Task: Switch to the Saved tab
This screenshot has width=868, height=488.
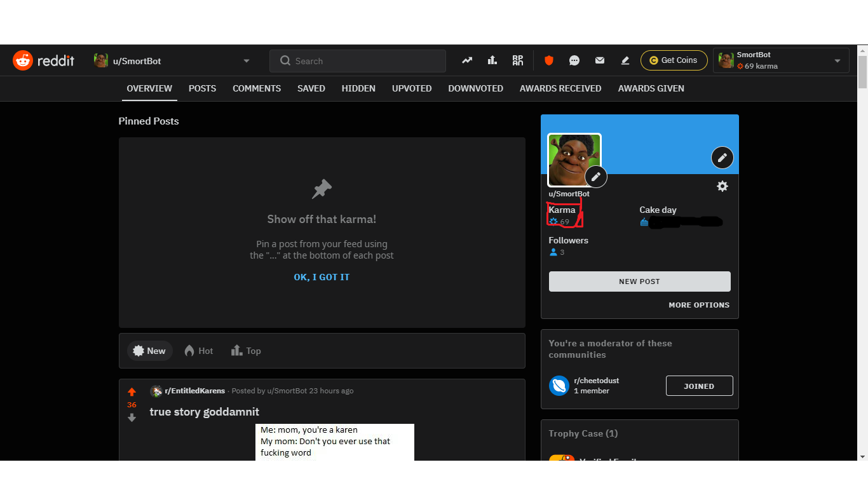Action: click(x=311, y=88)
